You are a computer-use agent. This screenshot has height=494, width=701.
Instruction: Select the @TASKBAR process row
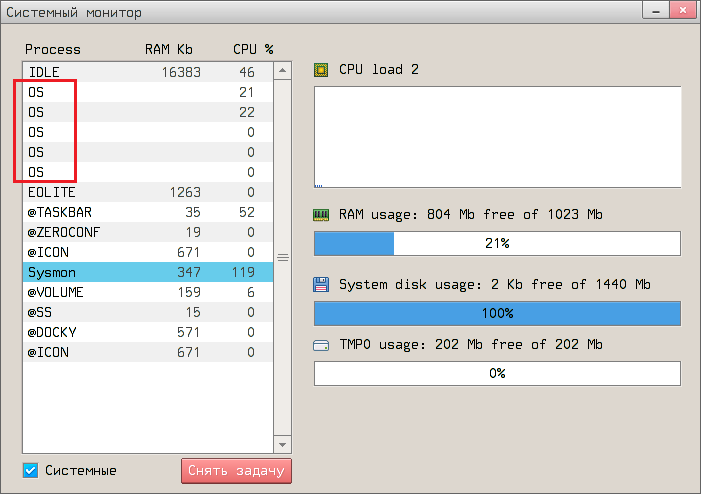click(x=147, y=212)
